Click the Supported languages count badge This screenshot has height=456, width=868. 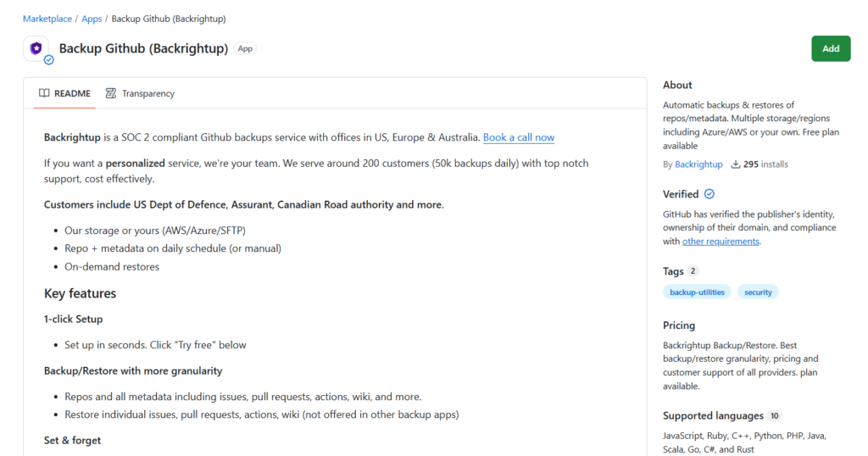(x=775, y=415)
